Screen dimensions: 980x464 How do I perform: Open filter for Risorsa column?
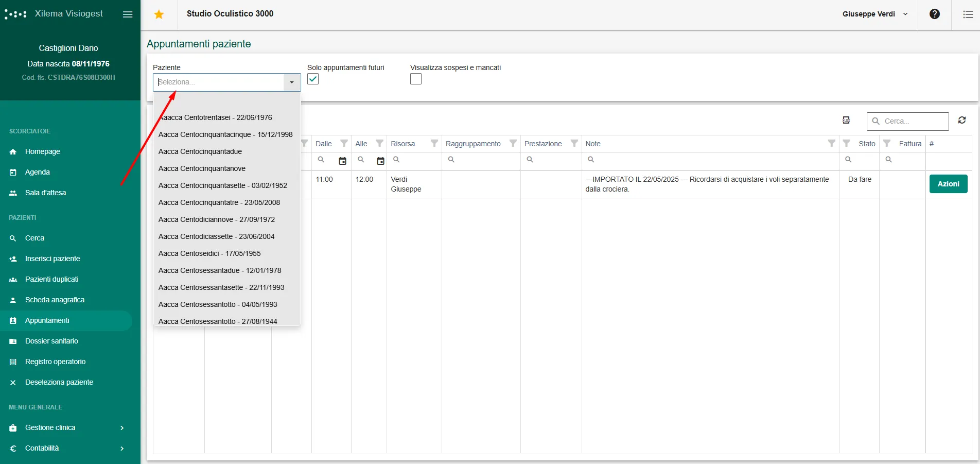[434, 143]
